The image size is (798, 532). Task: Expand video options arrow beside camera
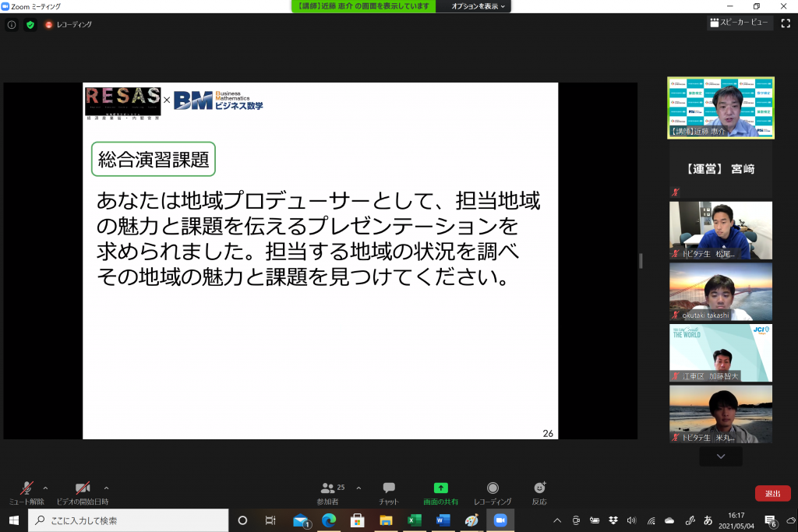click(102, 488)
